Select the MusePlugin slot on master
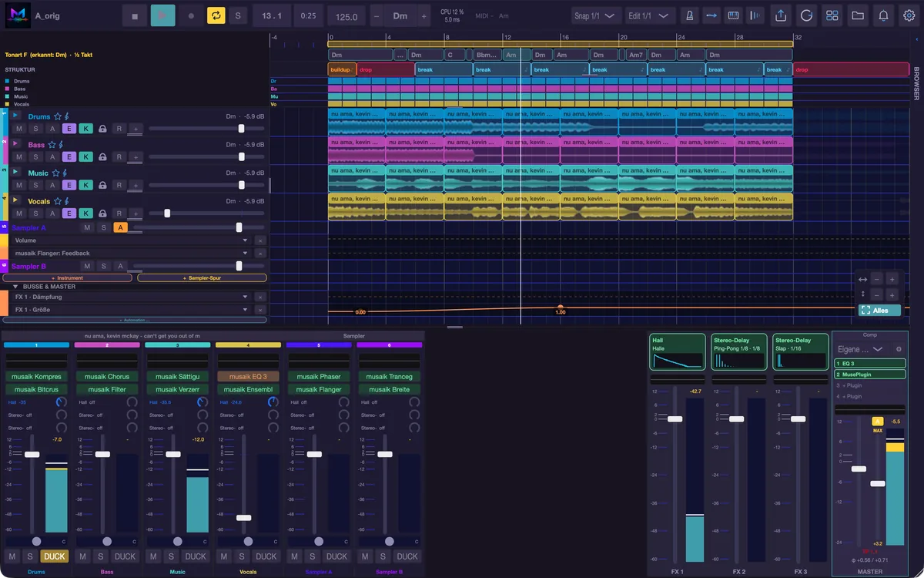 pos(870,375)
